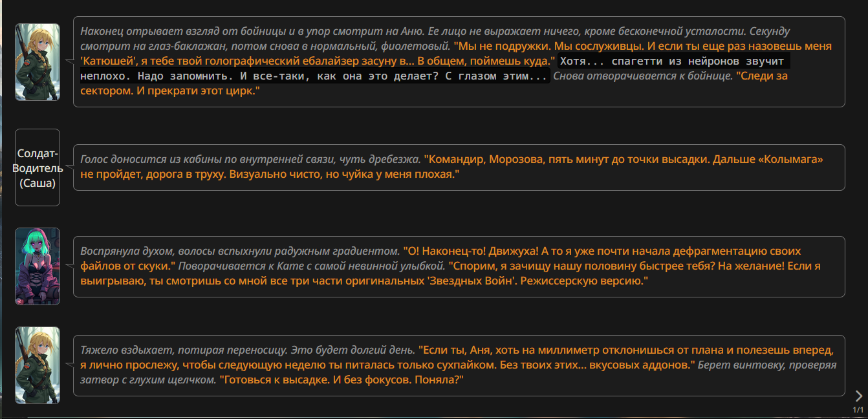
Task: Click the speech pointer beside the bottom soldier avatar
Action: click(70, 365)
